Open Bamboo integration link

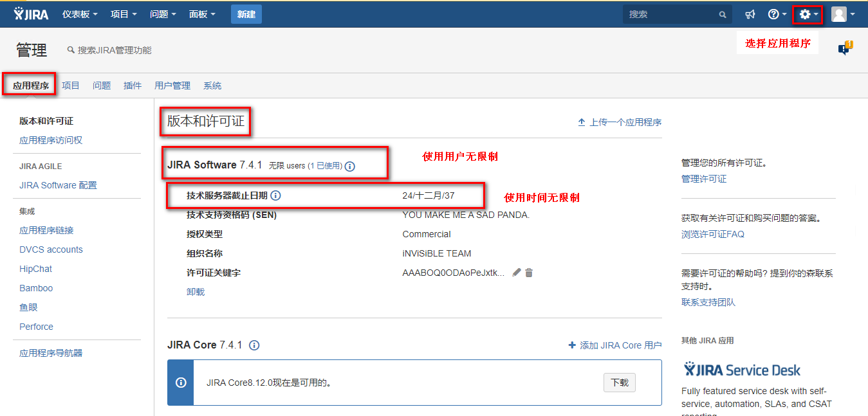coord(36,288)
